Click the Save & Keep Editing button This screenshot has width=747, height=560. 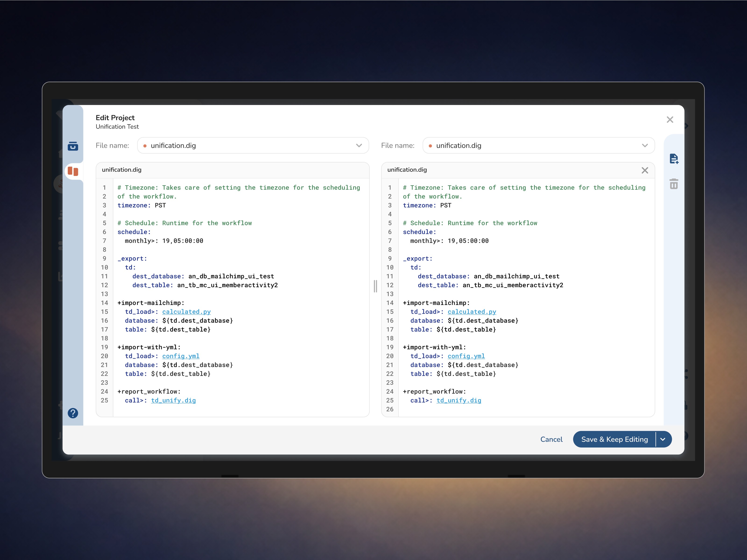click(614, 439)
